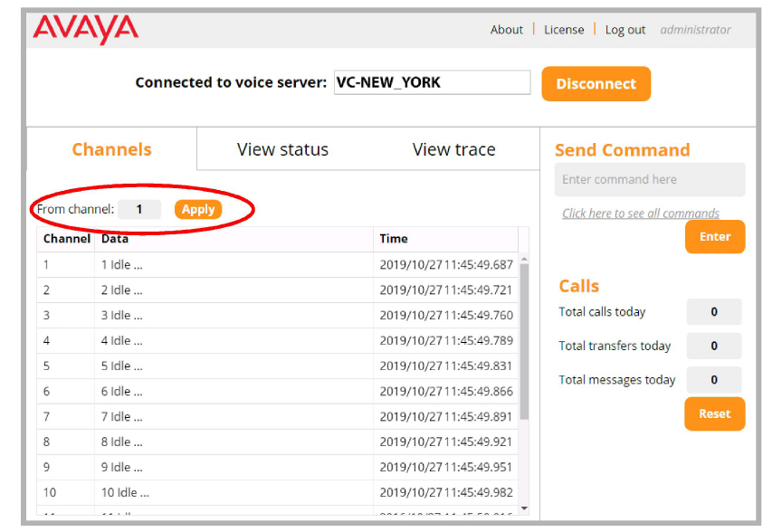Select the row '5 Idle ...'
The width and height of the screenshot is (782, 532).
click(277, 366)
